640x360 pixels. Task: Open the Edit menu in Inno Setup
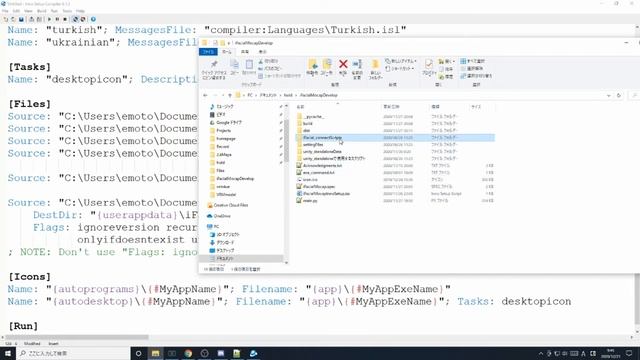[x=16, y=11]
